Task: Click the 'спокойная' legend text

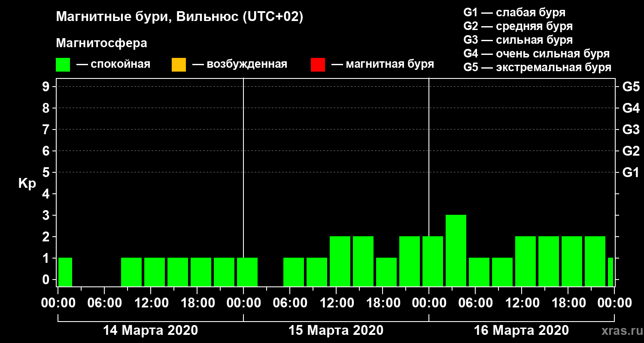Action: (x=121, y=65)
